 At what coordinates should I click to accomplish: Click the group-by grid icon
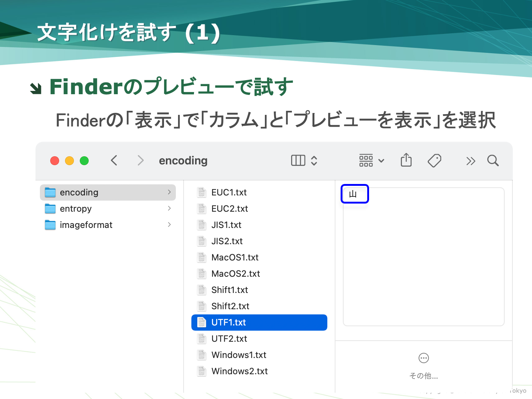tap(366, 160)
